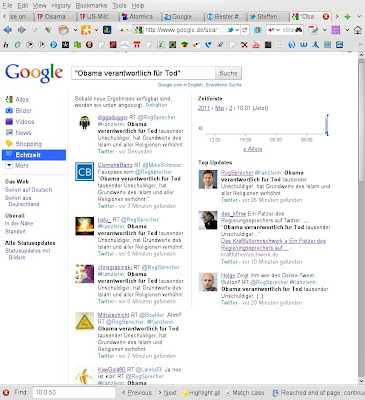The height and width of the screenshot is (400, 365).
Task: Click the reload icon in address bar
Action: click(x=245, y=30)
